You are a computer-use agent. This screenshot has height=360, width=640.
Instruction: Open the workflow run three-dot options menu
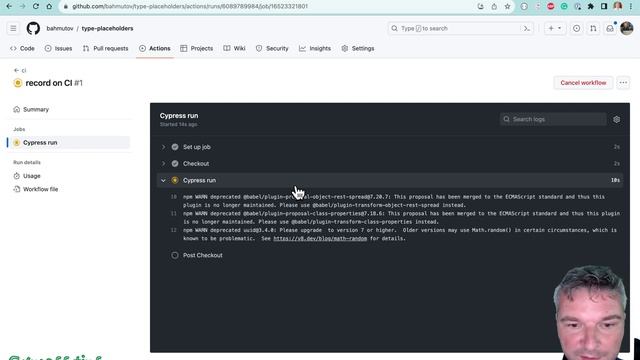[623, 82]
